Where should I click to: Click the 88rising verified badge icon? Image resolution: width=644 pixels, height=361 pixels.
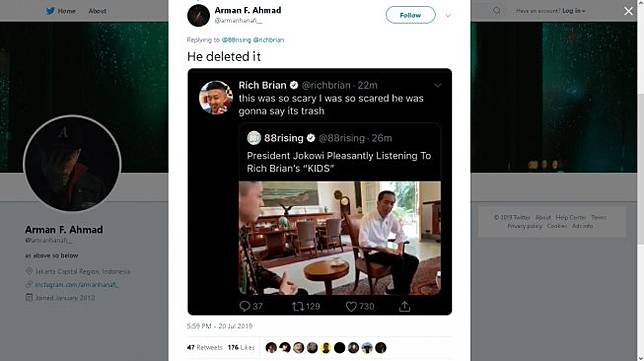click(311, 138)
